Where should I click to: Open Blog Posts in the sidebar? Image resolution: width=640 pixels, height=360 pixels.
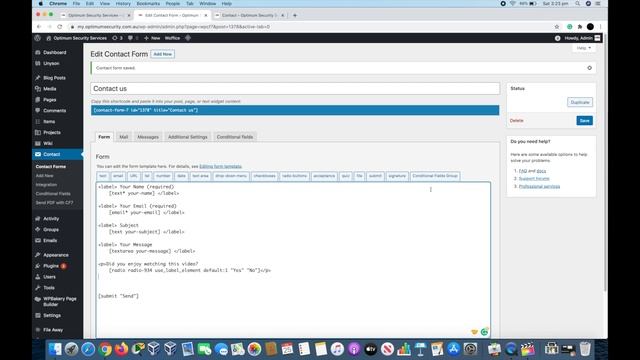click(x=54, y=78)
